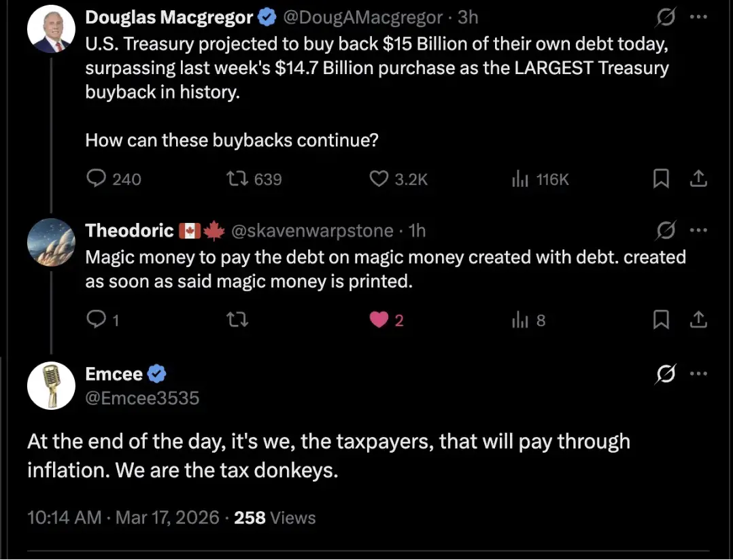This screenshot has height=560, width=733.
Task: Bookmark Douglas Macgregor's tweet
Action: point(660,179)
